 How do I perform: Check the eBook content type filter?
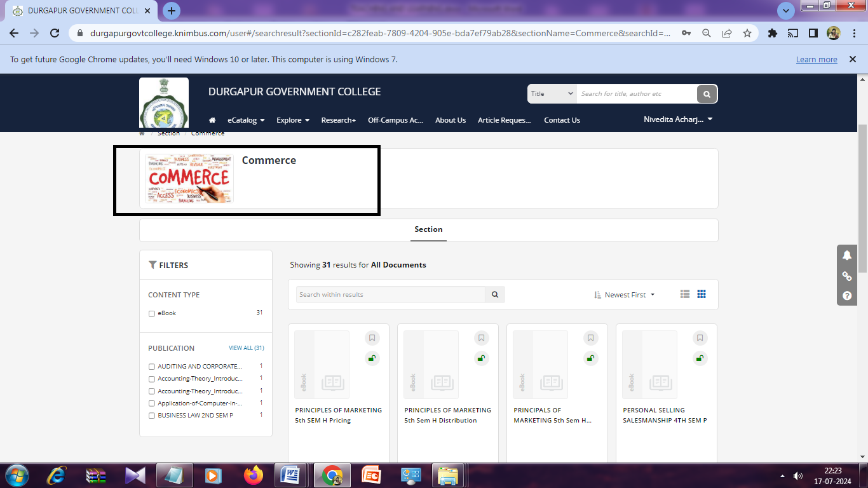(152, 313)
